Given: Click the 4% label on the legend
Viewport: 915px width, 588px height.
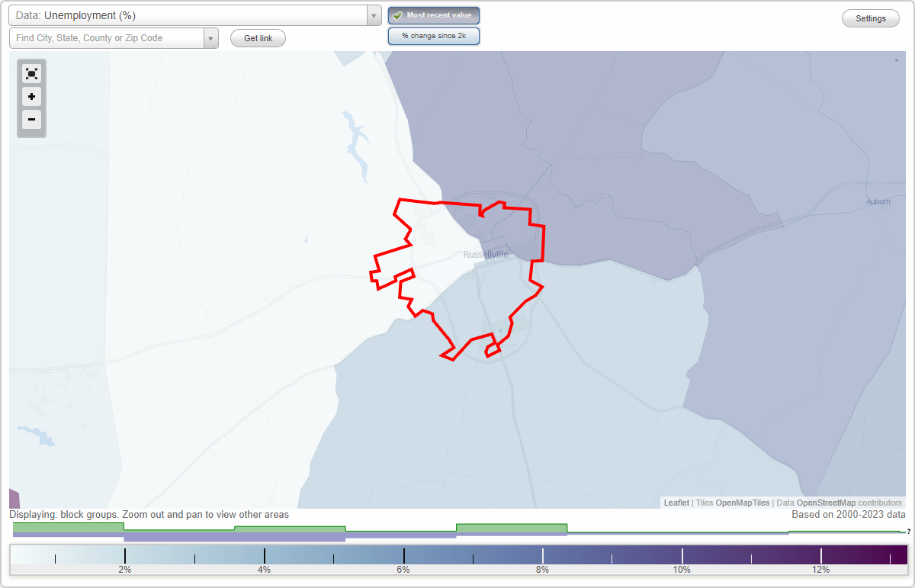Looking at the screenshot, I should [264, 570].
